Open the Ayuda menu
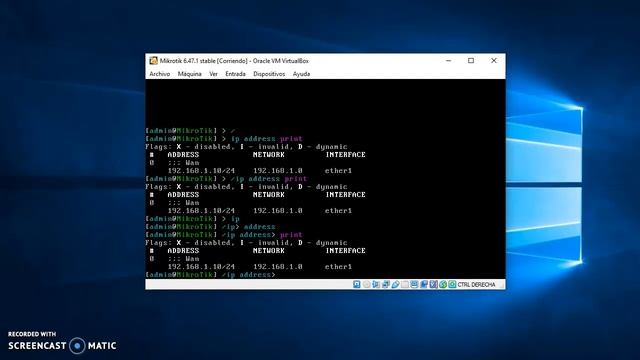The image size is (640, 360). click(x=301, y=74)
